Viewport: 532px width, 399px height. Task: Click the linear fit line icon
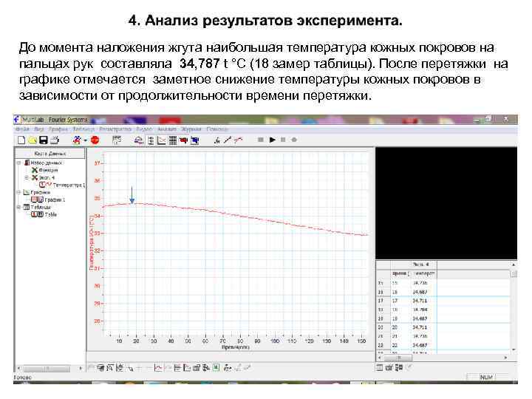tap(228, 140)
